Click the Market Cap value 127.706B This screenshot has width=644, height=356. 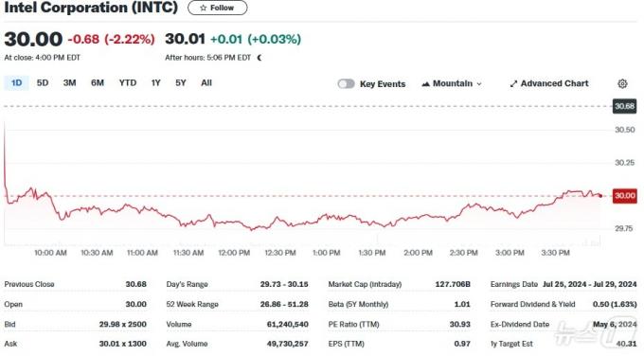click(x=453, y=284)
